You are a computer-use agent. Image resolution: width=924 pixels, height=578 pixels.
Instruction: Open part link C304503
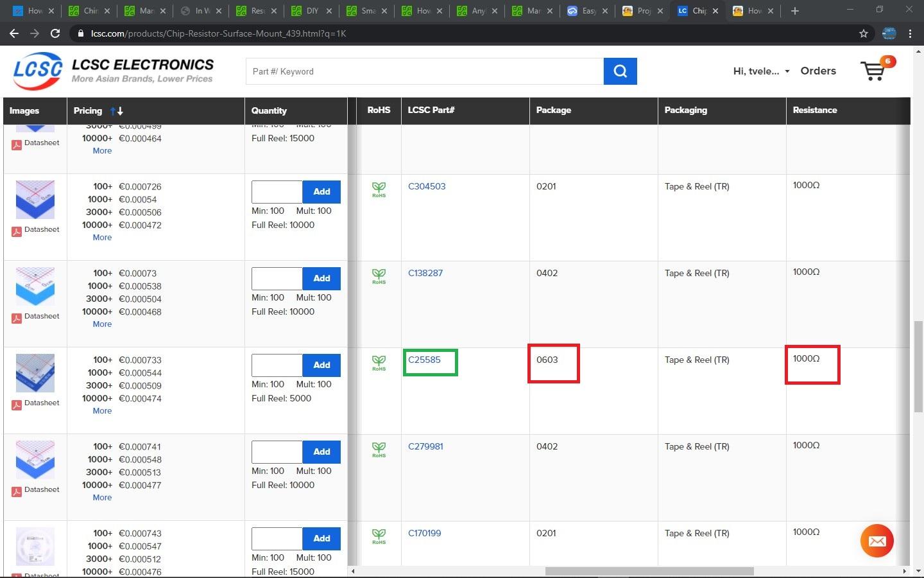click(427, 186)
